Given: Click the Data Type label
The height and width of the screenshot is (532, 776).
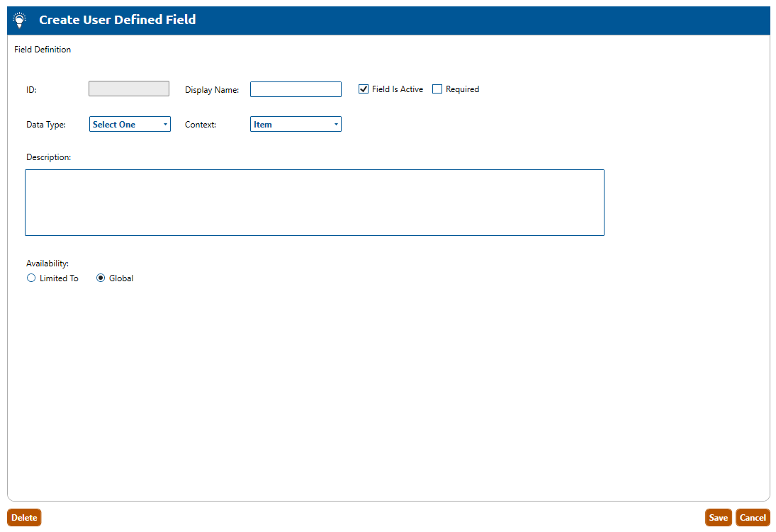Looking at the screenshot, I should click(46, 125).
